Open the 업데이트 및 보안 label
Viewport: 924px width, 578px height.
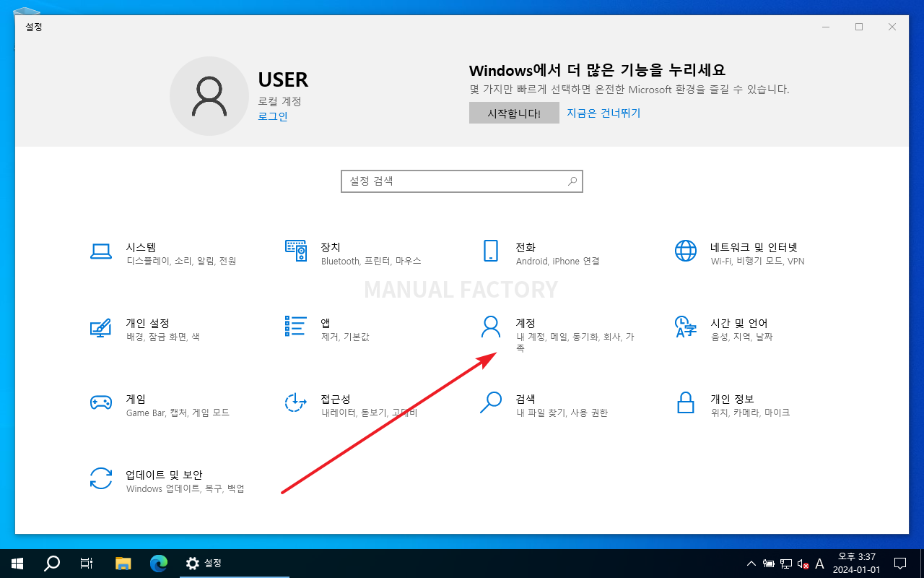pyautogui.click(x=164, y=475)
